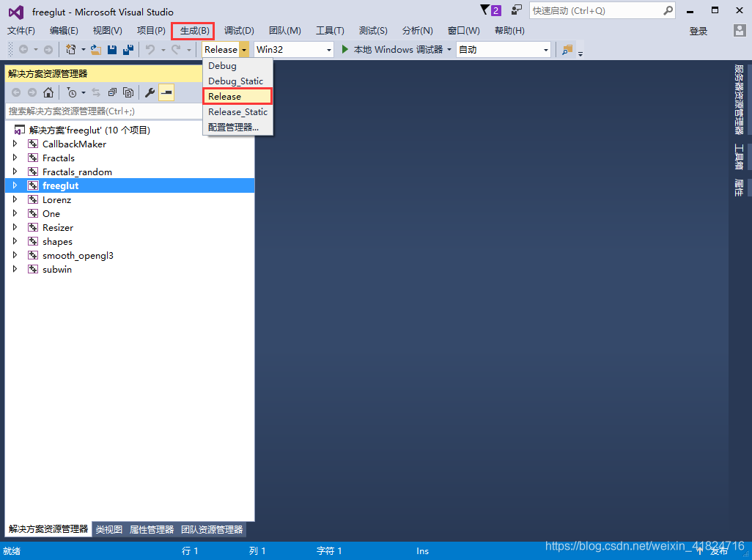Screen dimensions: 752x560
Task: Expand the CallbackMaker project node
Action: click(x=15, y=144)
